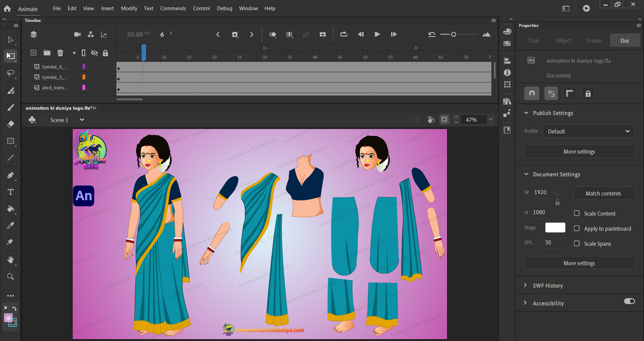This screenshot has width=644, height=341.
Task: Select the Text tool
Action: tap(10, 192)
